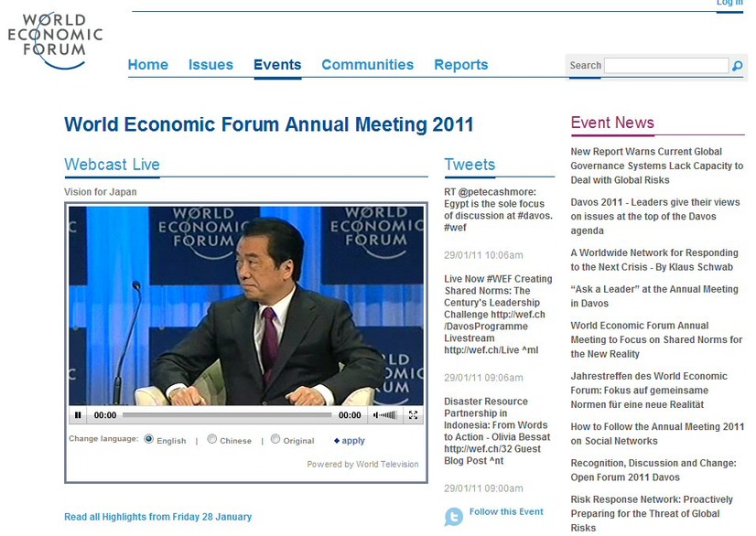This screenshot has width=756, height=536.
Task: Pause the webcast video
Action: point(78,415)
